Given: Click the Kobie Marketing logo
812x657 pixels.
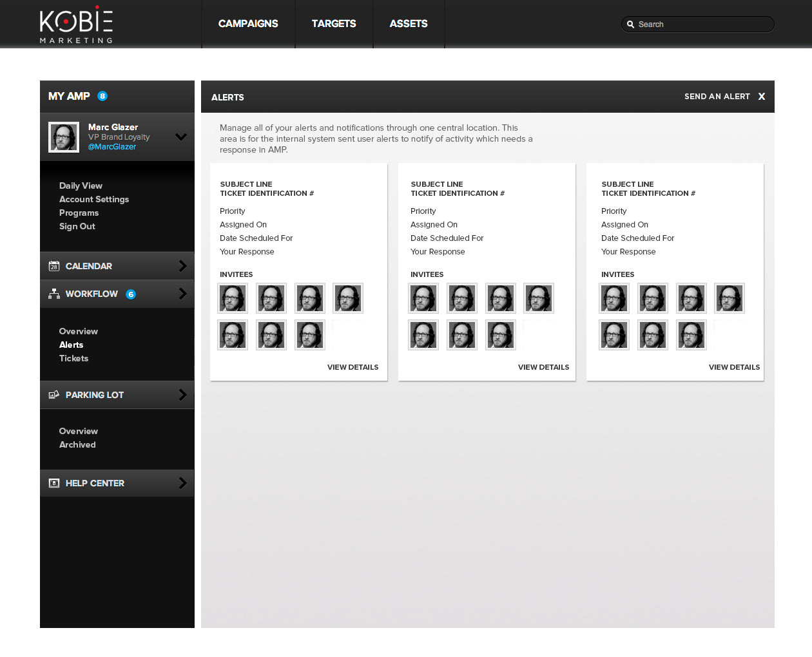Looking at the screenshot, I should click(x=76, y=24).
